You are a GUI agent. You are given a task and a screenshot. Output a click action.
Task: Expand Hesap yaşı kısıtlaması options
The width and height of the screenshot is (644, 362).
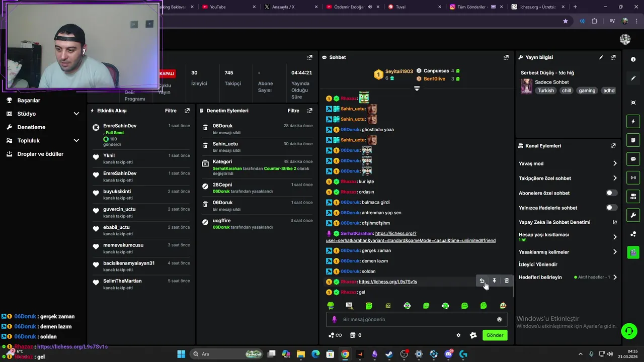615,237
